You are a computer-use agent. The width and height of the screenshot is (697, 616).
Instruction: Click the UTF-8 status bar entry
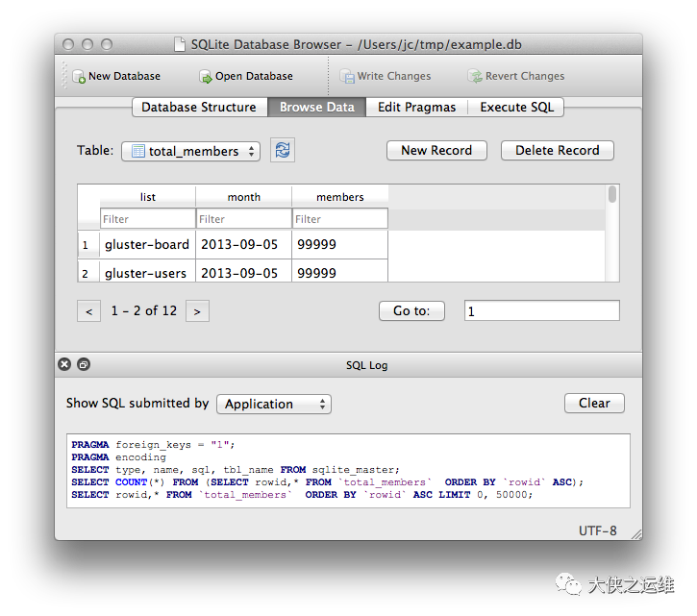(597, 530)
